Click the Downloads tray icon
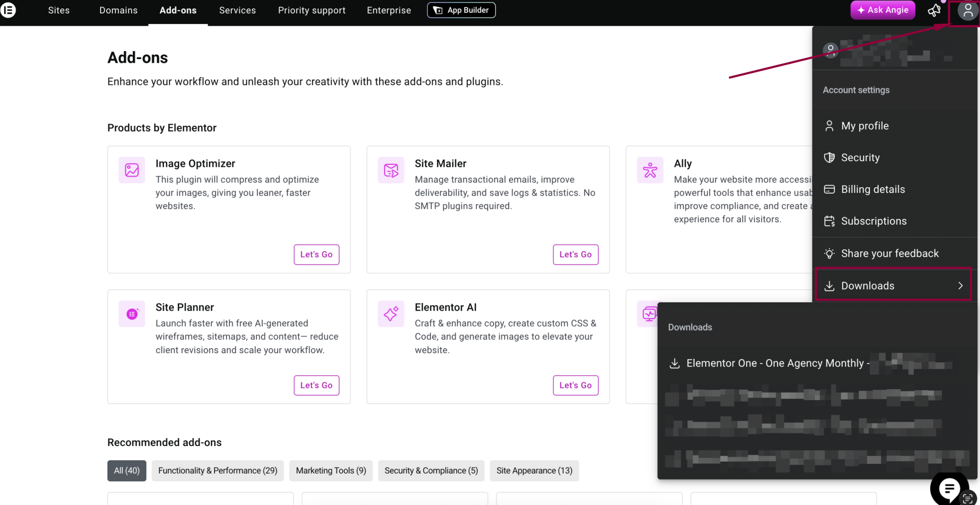The image size is (980, 505). (x=829, y=286)
